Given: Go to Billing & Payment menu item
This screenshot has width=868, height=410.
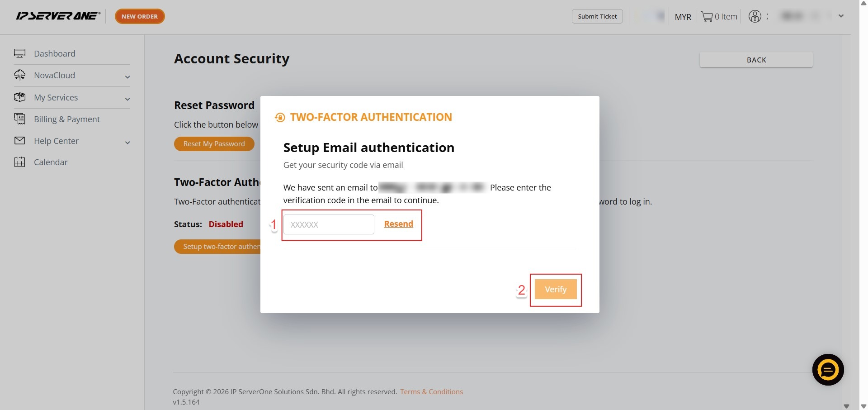Looking at the screenshot, I should pyautogui.click(x=67, y=119).
